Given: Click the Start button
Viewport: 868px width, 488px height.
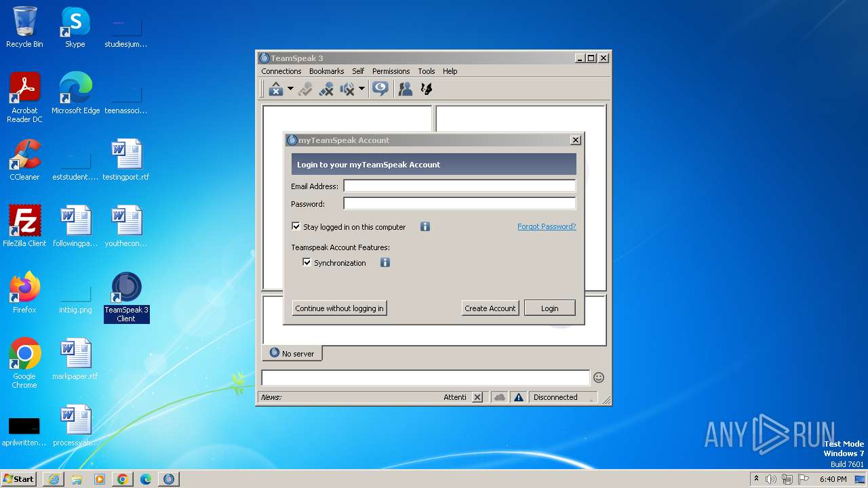Looking at the screenshot, I should click(x=18, y=479).
